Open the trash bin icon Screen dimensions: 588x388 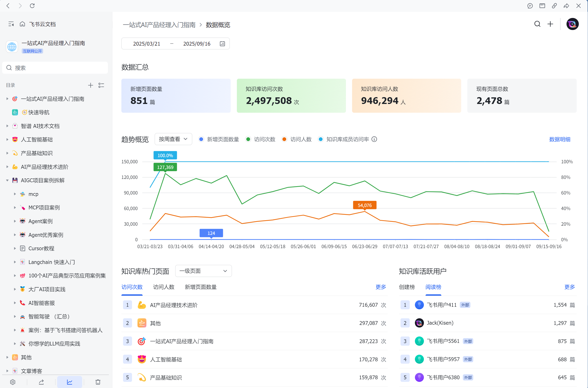click(x=98, y=382)
